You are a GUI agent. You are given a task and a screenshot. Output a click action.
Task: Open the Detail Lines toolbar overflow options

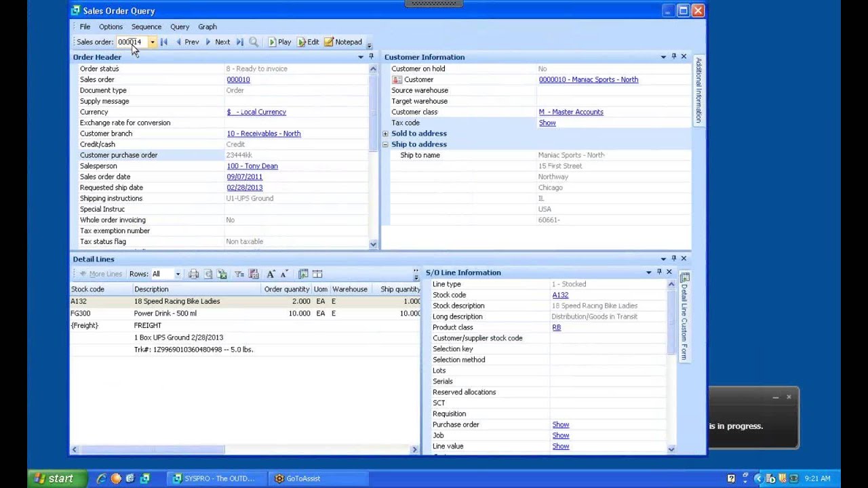point(416,274)
